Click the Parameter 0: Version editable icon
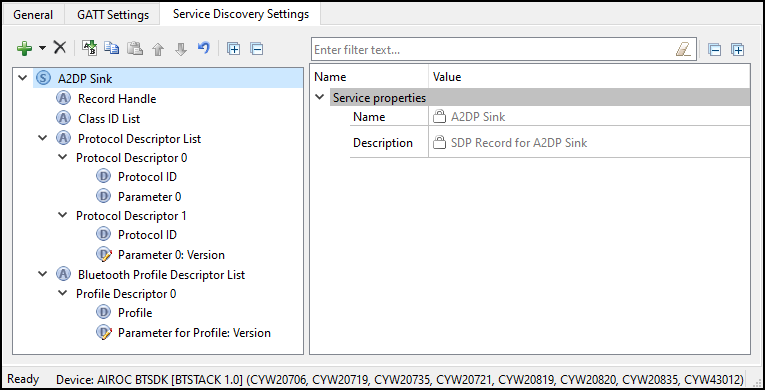 coord(104,254)
